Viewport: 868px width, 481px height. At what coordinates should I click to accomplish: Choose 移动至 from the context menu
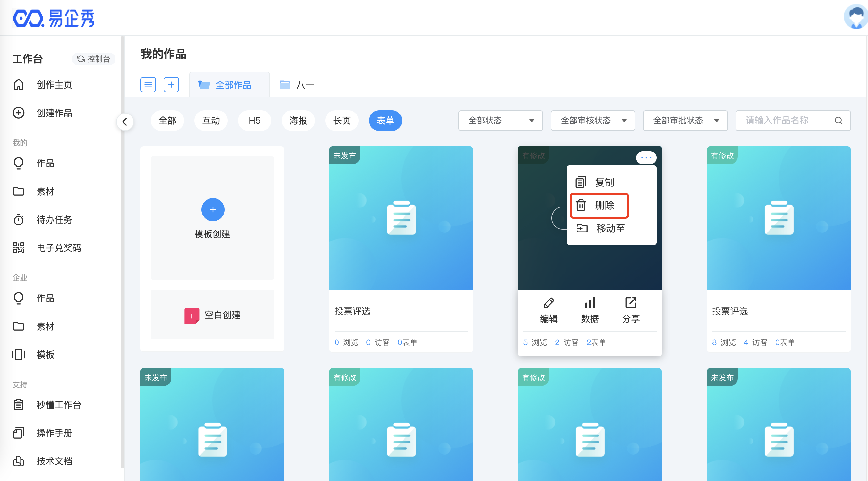600,228
